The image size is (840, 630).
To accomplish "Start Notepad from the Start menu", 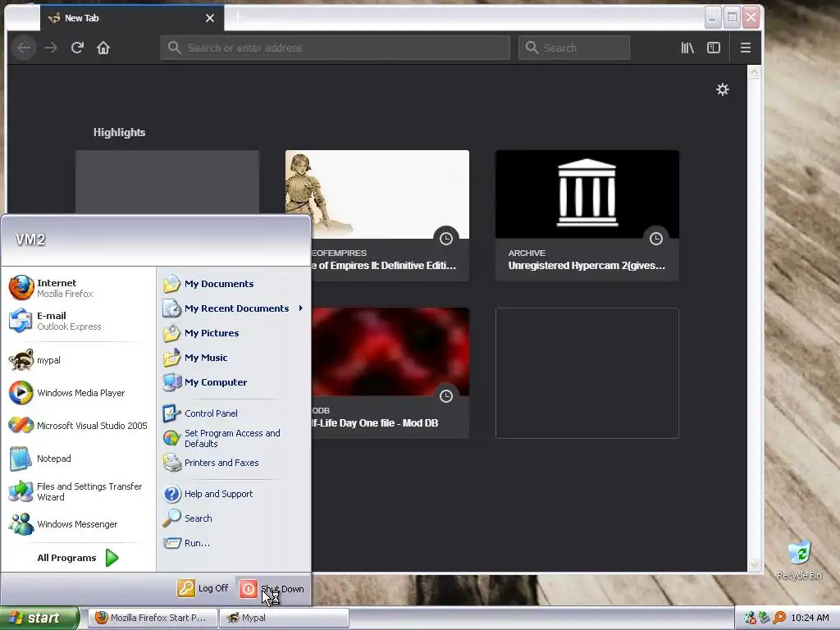I will (x=78, y=459).
